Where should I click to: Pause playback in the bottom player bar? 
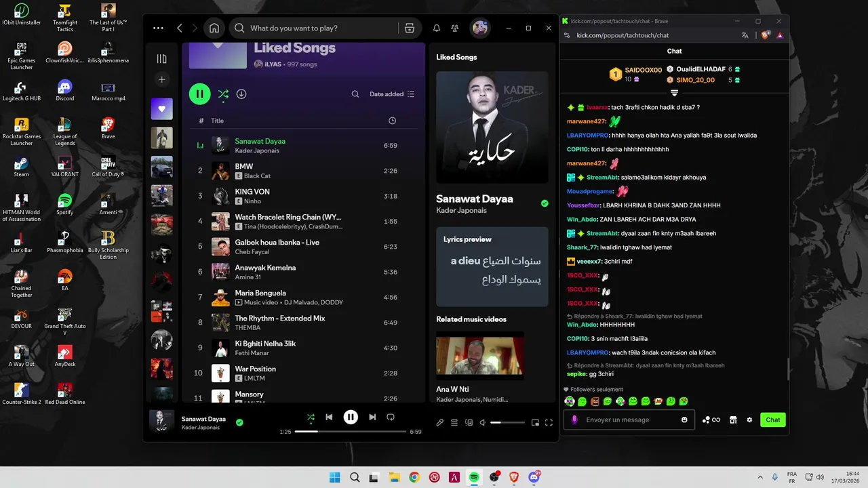click(351, 418)
